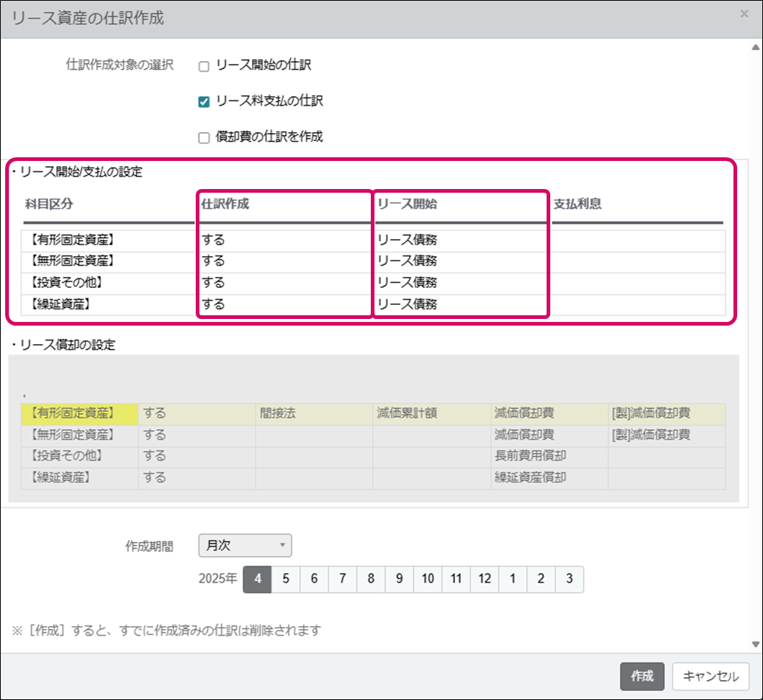The height and width of the screenshot is (700, 763).
Task: Click the 作成 button
Action: pyautogui.click(x=642, y=676)
